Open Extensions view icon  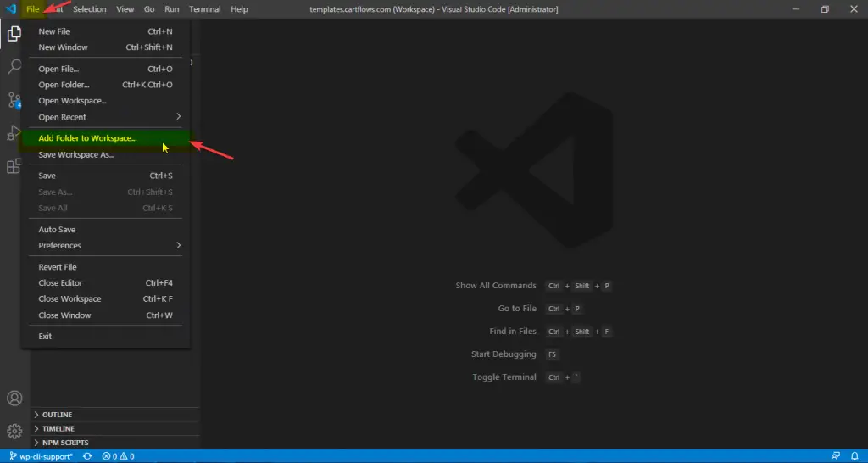point(14,165)
